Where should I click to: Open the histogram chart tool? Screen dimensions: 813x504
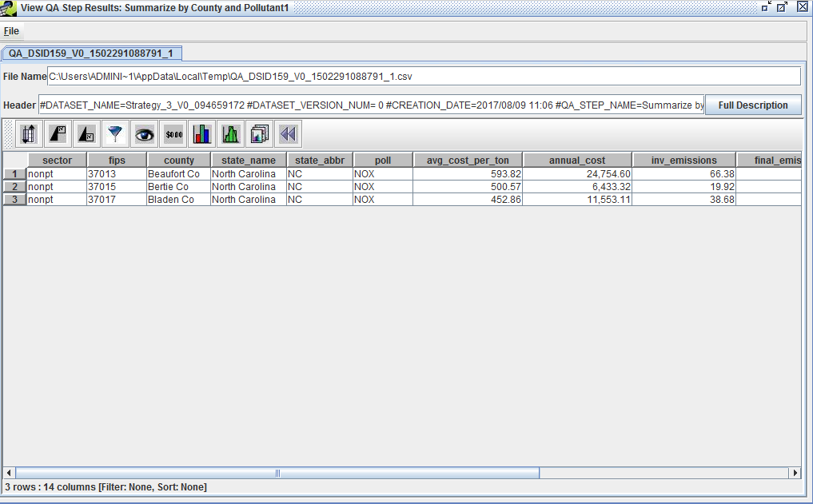click(230, 133)
